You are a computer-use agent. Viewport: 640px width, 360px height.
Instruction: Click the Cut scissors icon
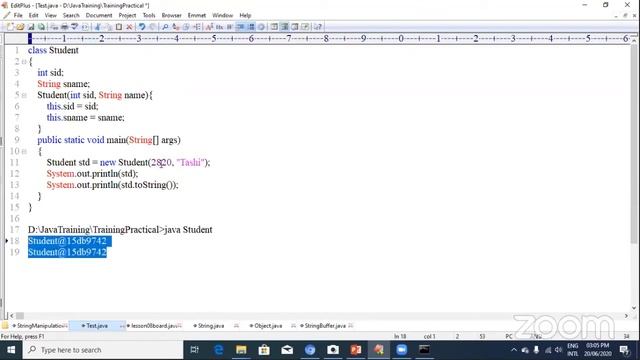tap(98, 27)
